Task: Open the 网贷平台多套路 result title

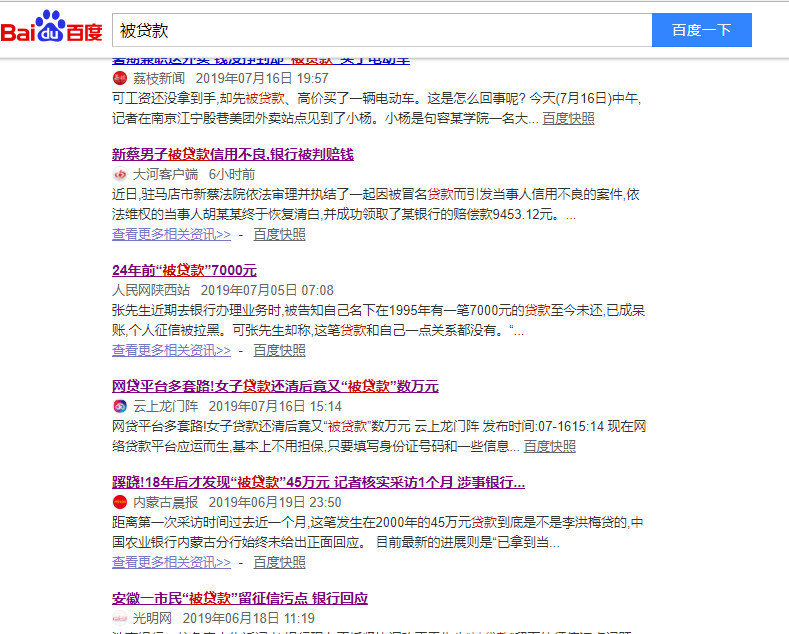Action: click(275, 386)
